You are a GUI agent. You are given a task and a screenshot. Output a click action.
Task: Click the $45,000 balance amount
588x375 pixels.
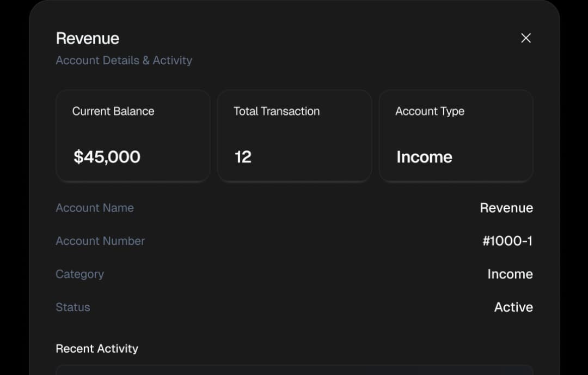[107, 157]
